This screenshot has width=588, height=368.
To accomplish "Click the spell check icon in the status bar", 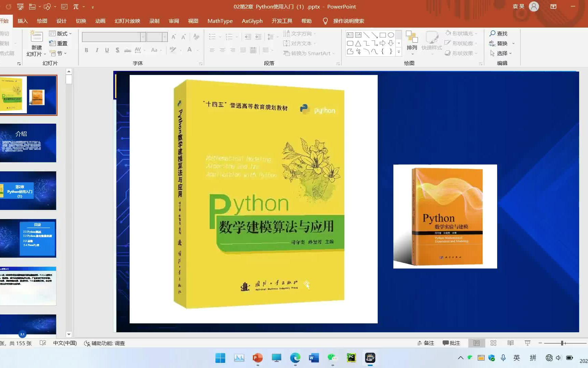I will click(43, 343).
